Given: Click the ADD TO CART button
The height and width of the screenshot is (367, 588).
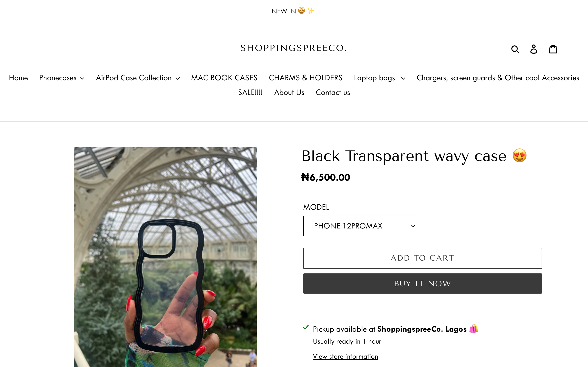Looking at the screenshot, I should pos(422,258).
